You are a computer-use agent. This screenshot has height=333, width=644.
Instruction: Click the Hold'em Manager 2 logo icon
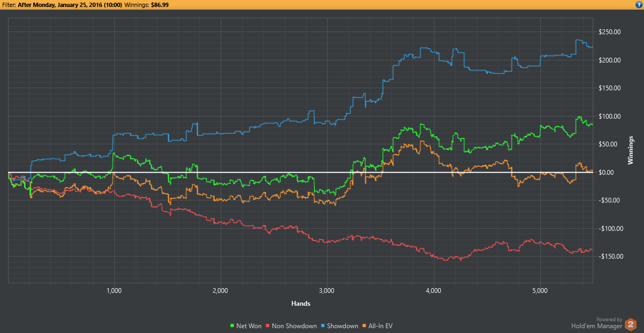(631, 324)
